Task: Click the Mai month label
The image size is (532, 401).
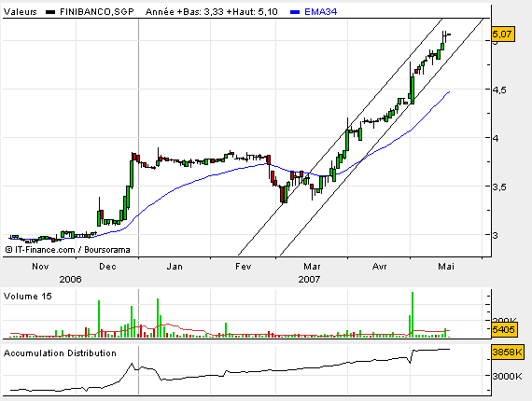Action: [446, 267]
